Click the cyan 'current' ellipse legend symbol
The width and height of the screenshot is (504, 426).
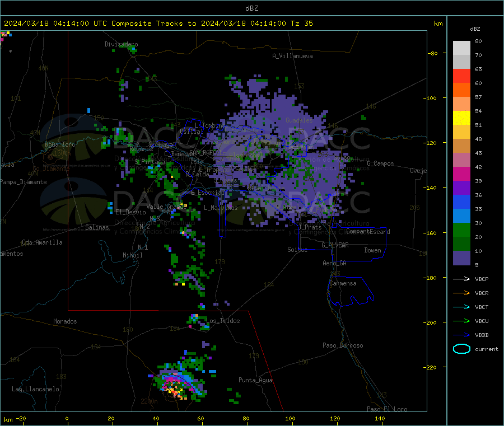click(x=461, y=349)
